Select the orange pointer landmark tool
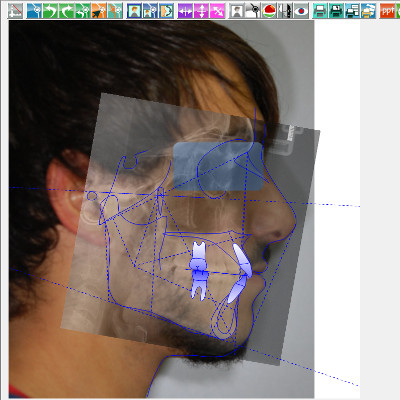Screen dimensions: 400x400 [99, 11]
